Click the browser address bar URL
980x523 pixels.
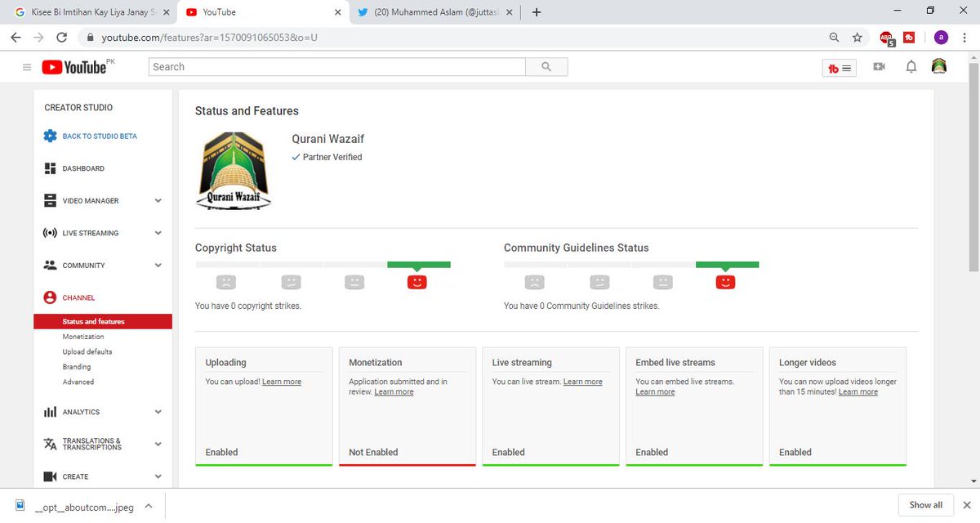(208, 38)
